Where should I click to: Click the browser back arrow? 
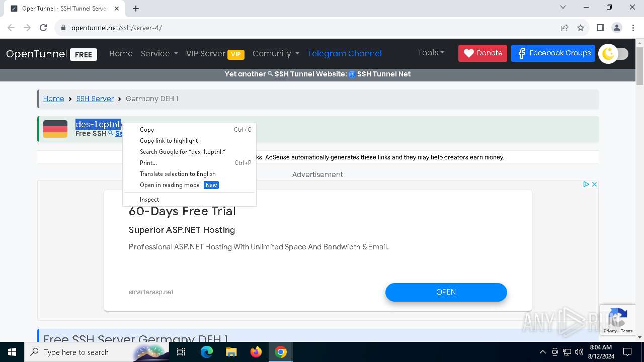(x=11, y=28)
